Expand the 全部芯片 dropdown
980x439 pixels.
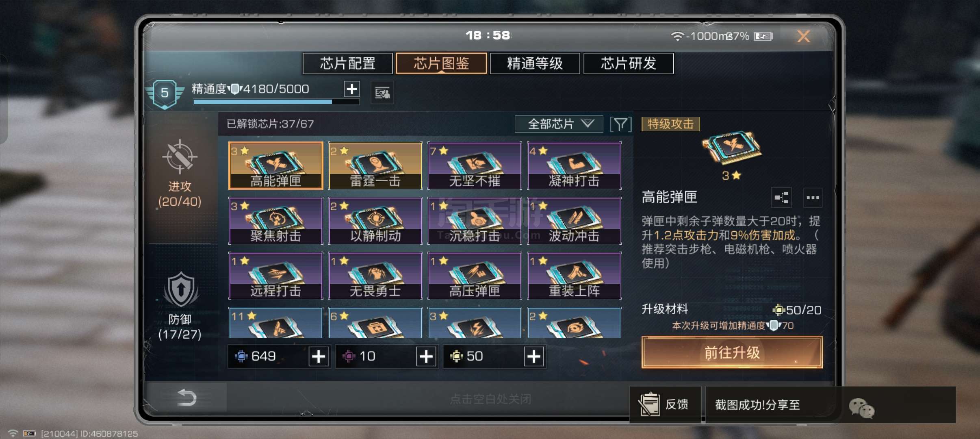coord(559,124)
